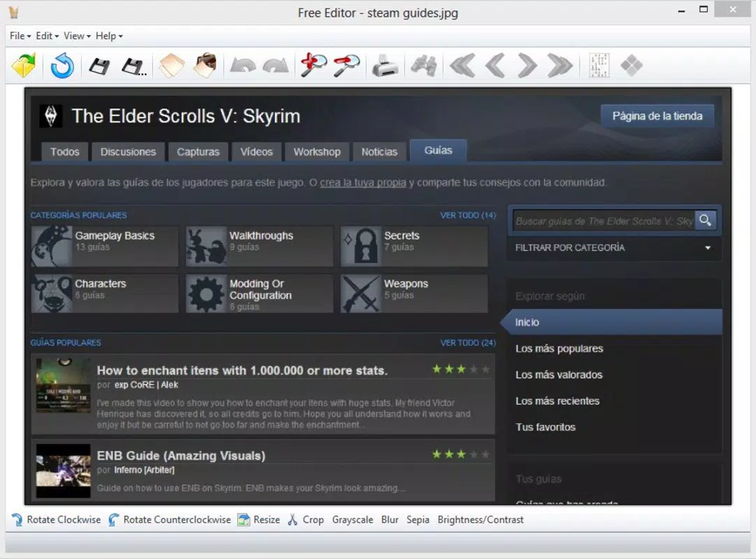Image resolution: width=756 pixels, height=559 pixels.
Task: Click the Crop scissors icon
Action: tap(292, 519)
